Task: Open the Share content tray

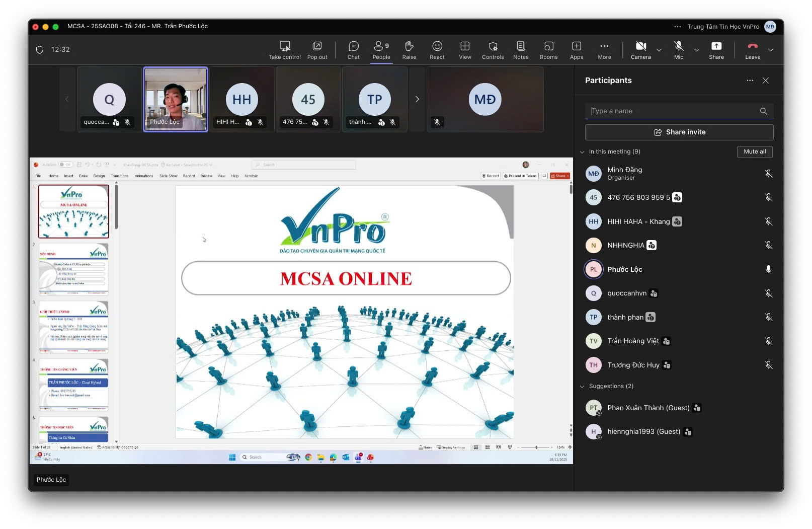Action: pyautogui.click(x=716, y=50)
